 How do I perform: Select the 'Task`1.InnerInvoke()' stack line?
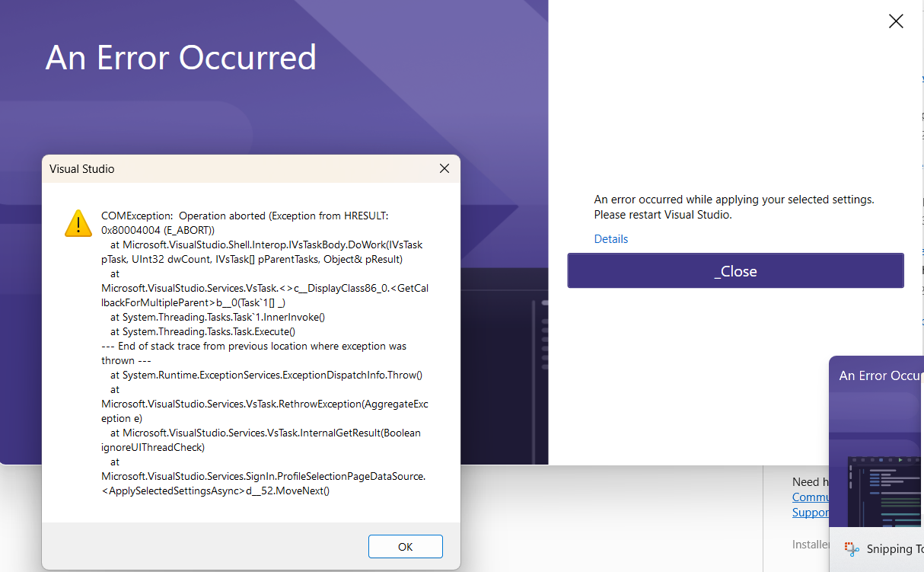[218, 317]
